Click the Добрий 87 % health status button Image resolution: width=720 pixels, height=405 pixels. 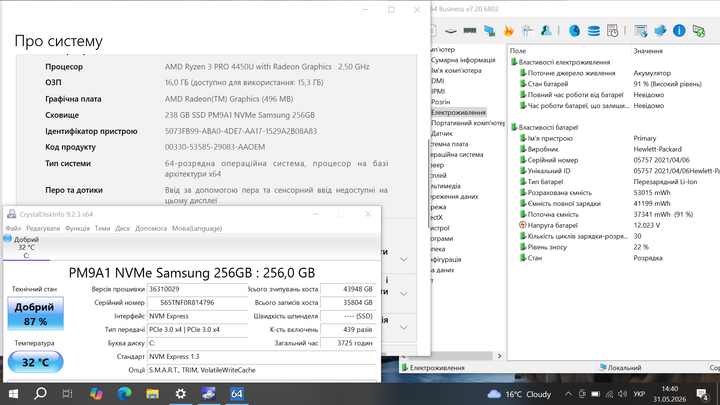[35, 314]
